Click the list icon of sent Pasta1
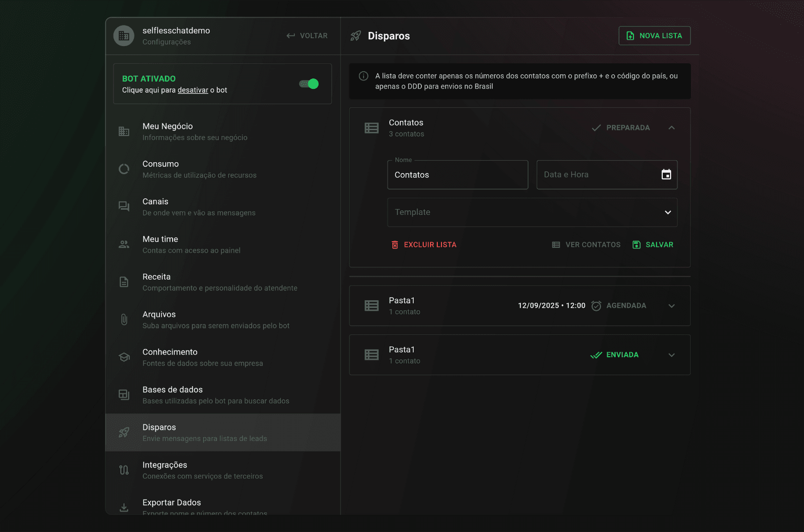The height and width of the screenshot is (532, 804). (x=371, y=355)
